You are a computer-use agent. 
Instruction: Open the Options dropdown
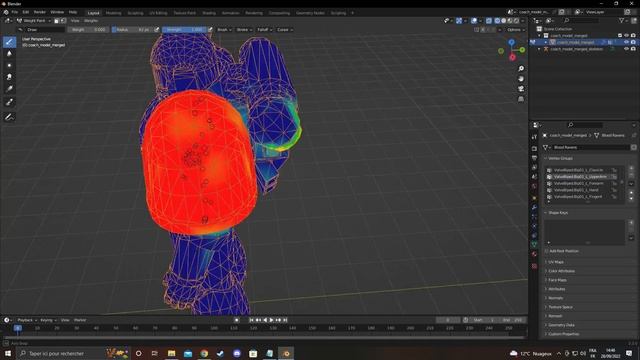click(x=516, y=30)
